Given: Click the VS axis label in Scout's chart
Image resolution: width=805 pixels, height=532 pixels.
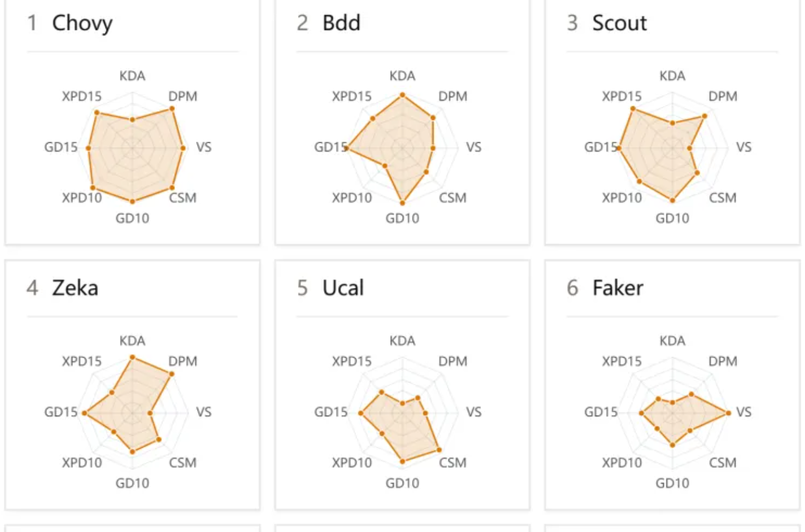Looking at the screenshot, I should coord(743,147).
